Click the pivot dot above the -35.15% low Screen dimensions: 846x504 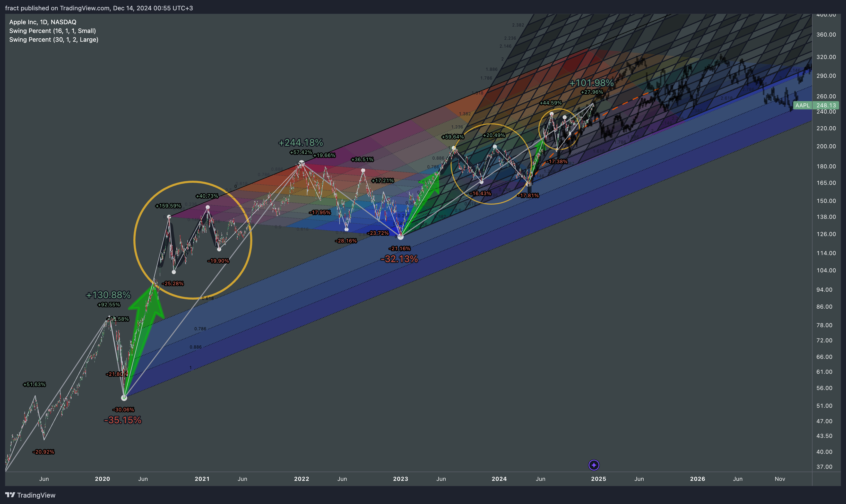(x=124, y=398)
